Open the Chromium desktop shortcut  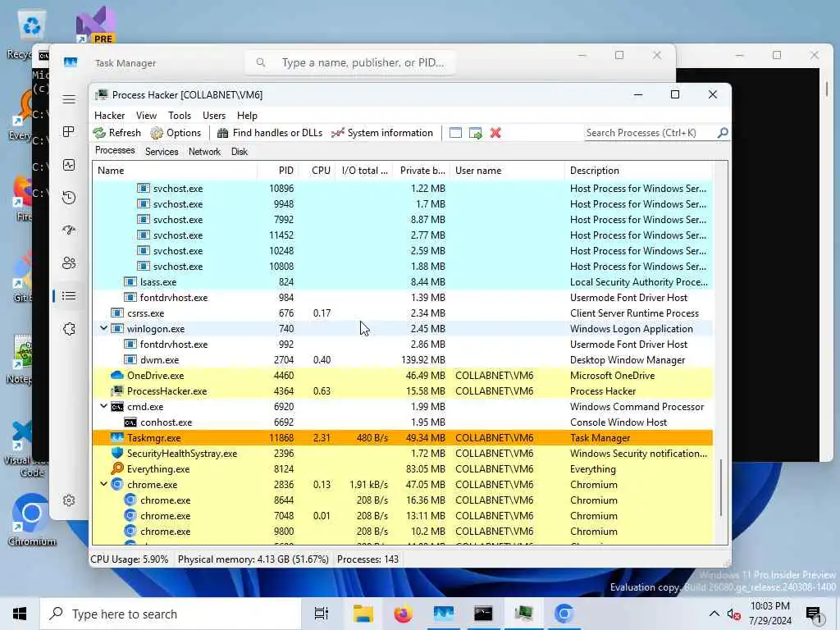click(32, 519)
